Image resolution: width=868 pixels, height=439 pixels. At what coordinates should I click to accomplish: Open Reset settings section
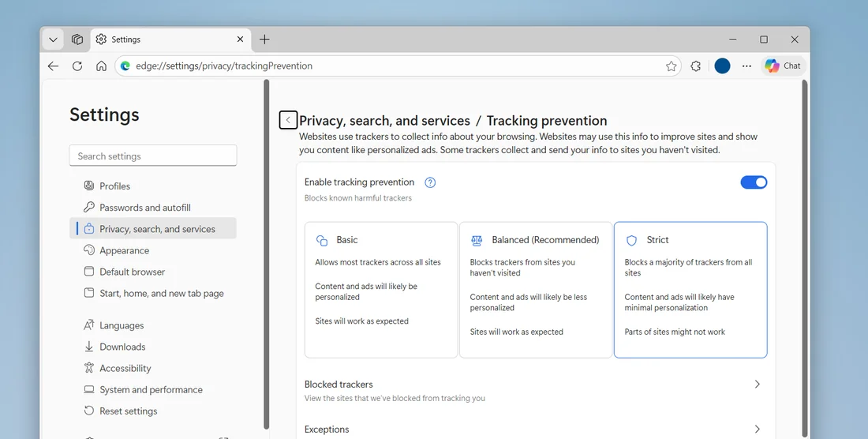coord(153,411)
